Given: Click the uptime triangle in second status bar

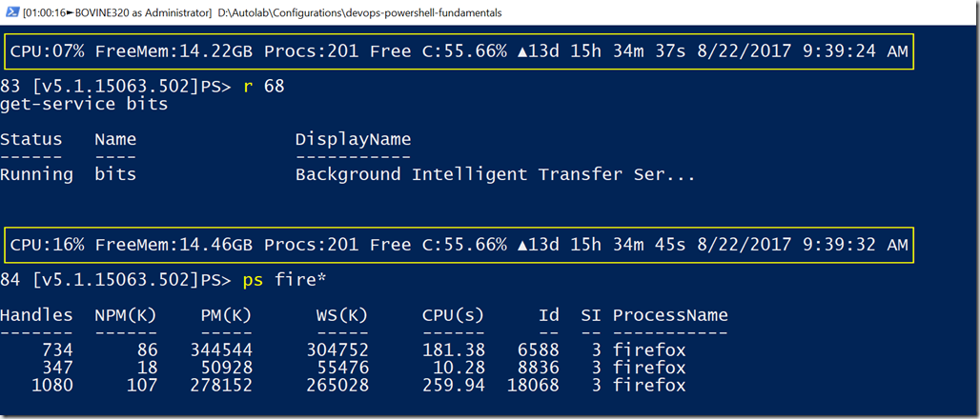Looking at the screenshot, I should (x=523, y=246).
